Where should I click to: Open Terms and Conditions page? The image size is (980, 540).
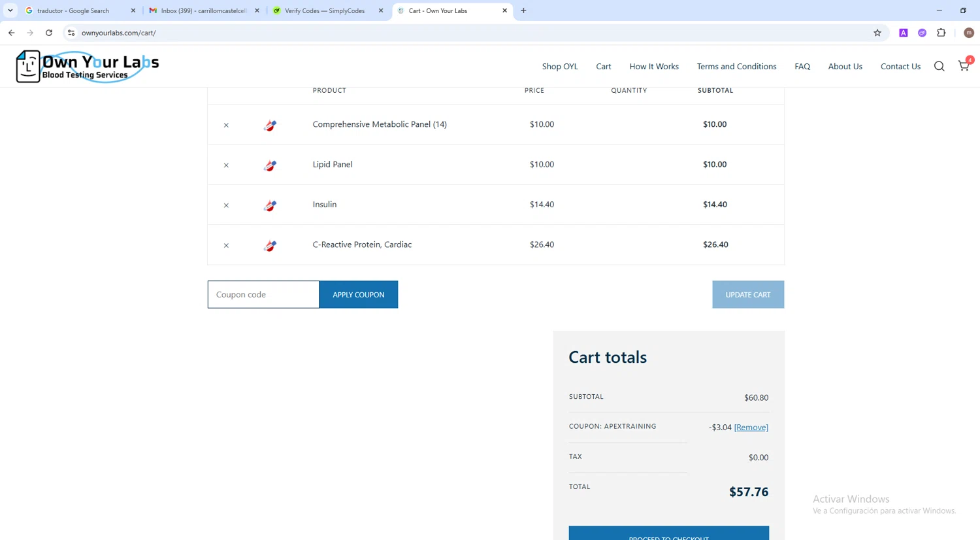pyautogui.click(x=736, y=66)
